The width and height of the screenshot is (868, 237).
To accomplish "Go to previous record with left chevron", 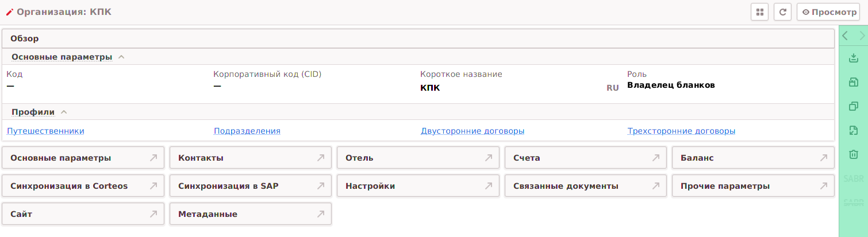I will (845, 36).
